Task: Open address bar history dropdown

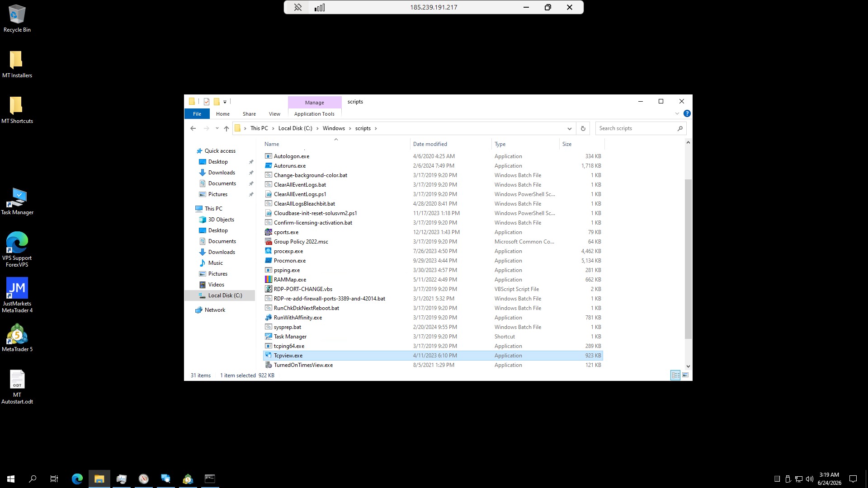Action: (569, 129)
